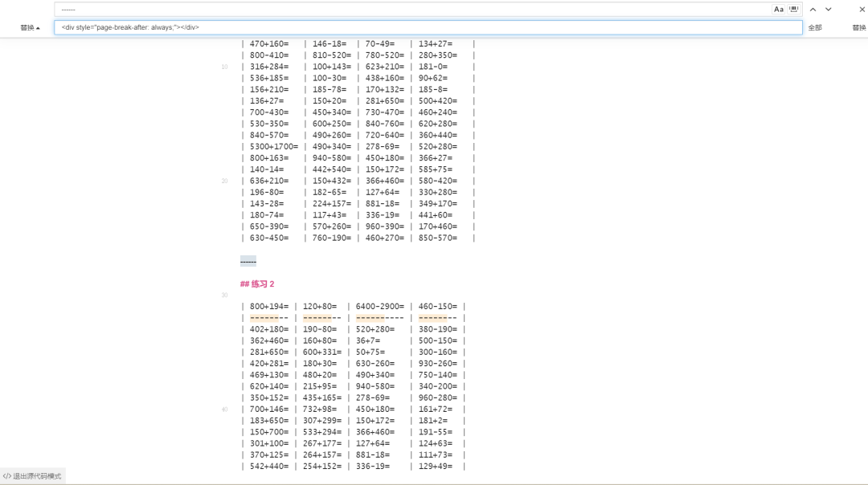The height and width of the screenshot is (485, 868).
Task: Click the ## 练习 2 heading
Action: [257, 284]
